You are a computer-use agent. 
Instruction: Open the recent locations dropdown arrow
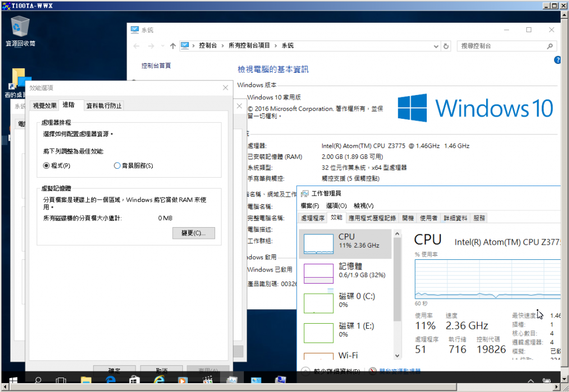[x=163, y=46]
